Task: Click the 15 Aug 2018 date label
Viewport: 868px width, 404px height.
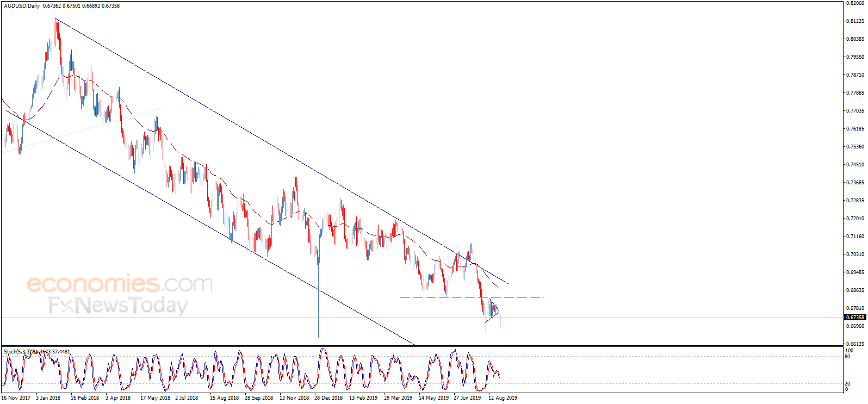Action: (x=224, y=398)
